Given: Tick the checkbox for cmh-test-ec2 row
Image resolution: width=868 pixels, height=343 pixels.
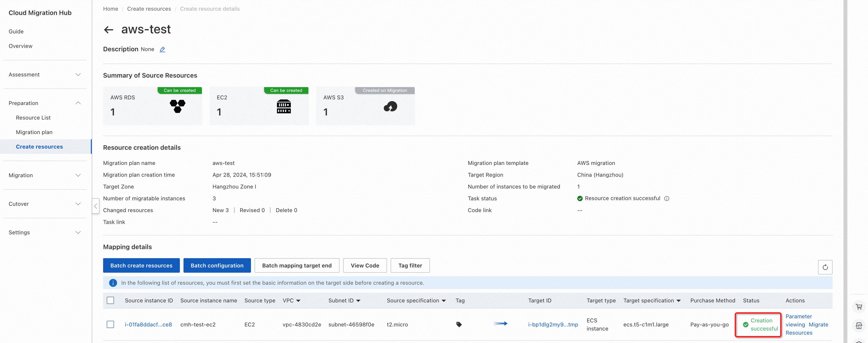Looking at the screenshot, I should pos(110,324).
